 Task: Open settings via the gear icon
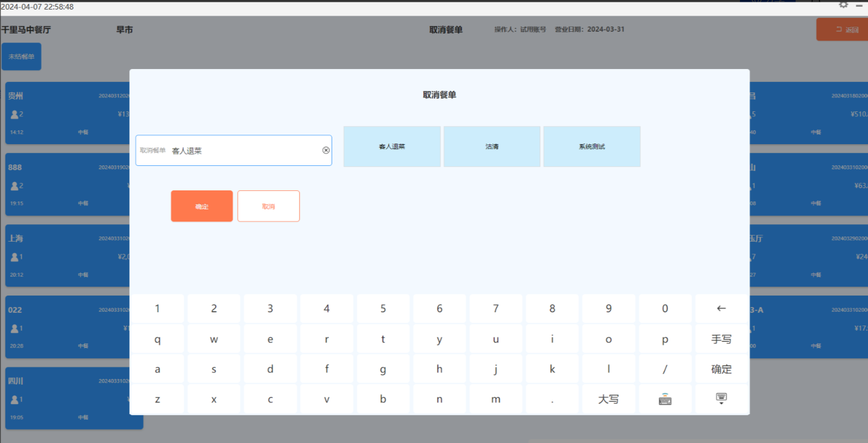[844, 5]
